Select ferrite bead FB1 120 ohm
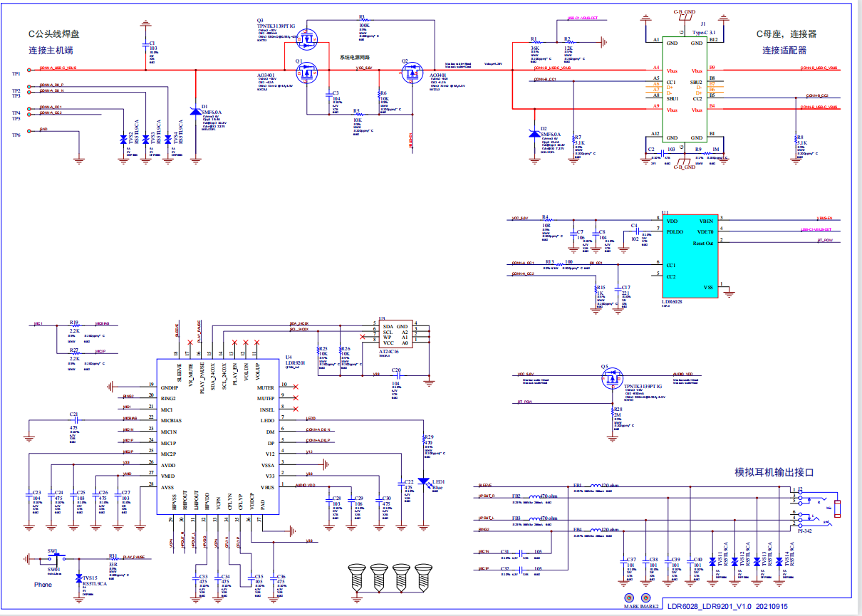Viewport: 862px width, 616px height. point(596,486)
